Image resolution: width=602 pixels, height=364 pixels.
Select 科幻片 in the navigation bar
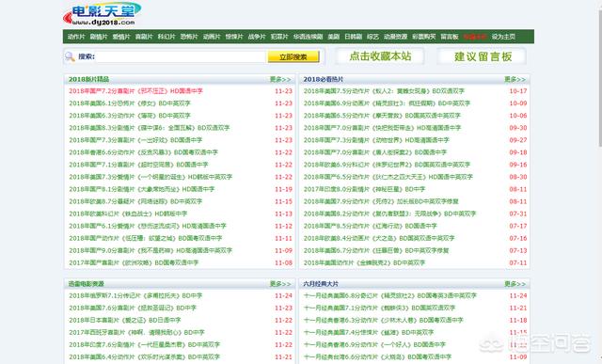[166, 37]
